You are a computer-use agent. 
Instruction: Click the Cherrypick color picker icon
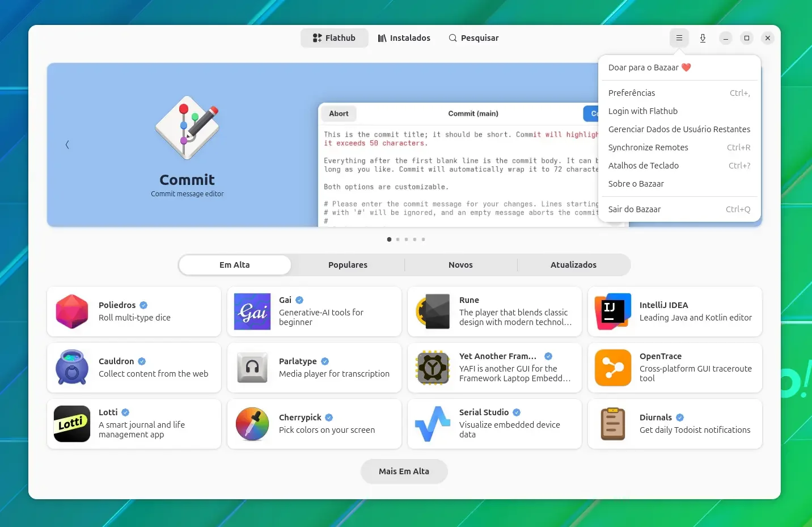[x=252, y=424]
